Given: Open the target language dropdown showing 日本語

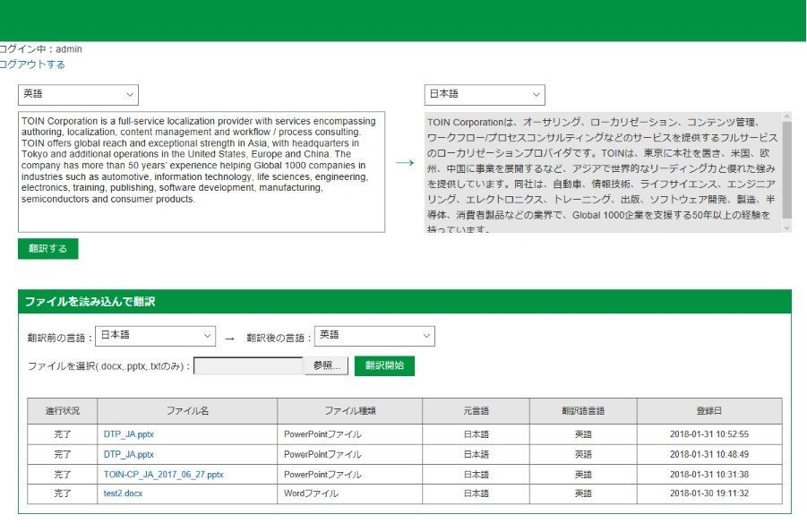Looking at the screenshot, I should (x=484, y=94).
